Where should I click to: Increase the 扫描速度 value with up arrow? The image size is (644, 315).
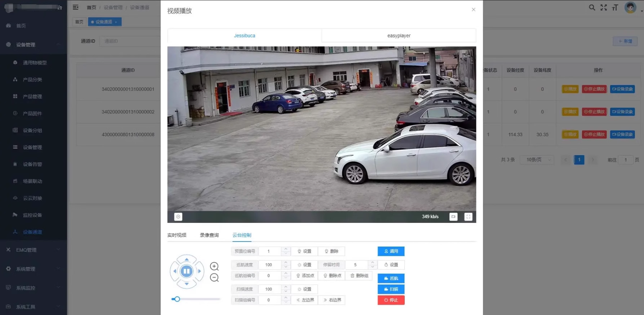click(286, 287)
